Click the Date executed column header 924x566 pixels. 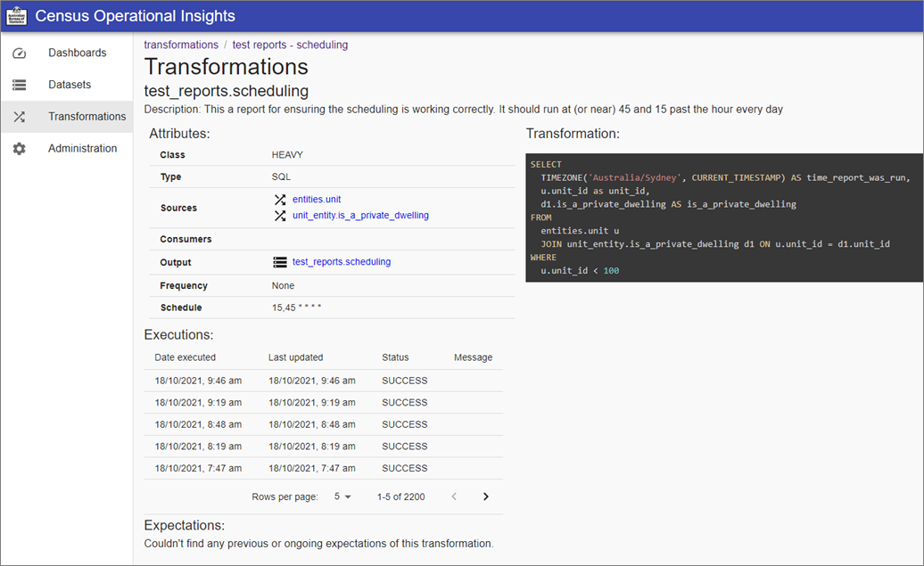[185, 357]
